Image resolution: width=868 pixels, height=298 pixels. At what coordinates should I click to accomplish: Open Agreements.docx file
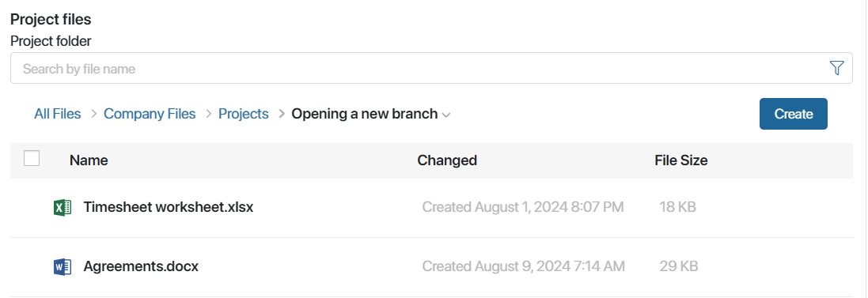tap(141, 266)
